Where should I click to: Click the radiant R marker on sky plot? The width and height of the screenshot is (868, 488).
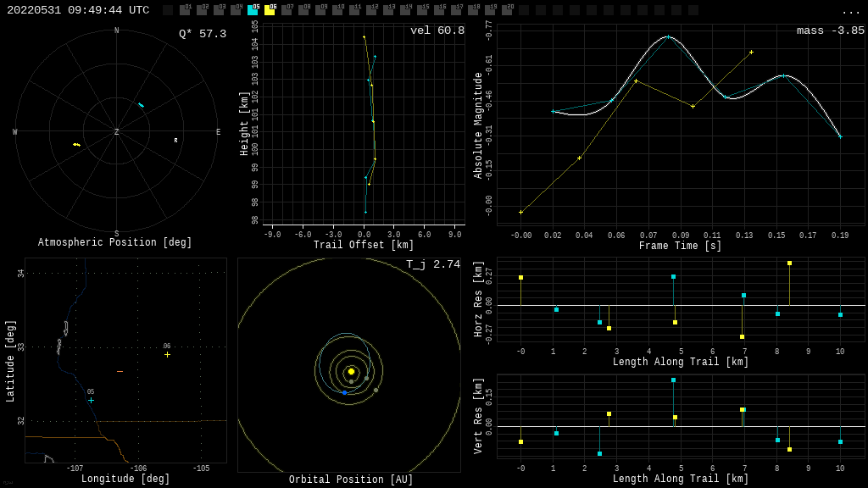(176, 141)
